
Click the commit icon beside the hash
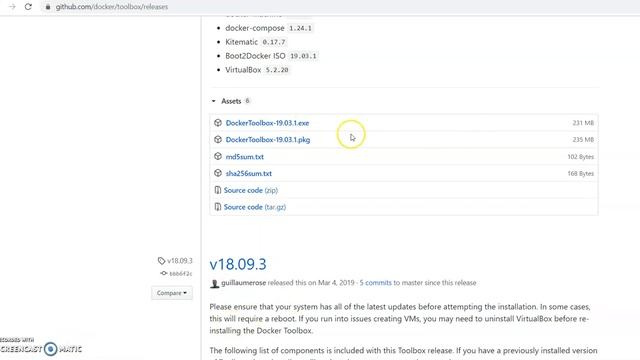(x=164, y=273)
